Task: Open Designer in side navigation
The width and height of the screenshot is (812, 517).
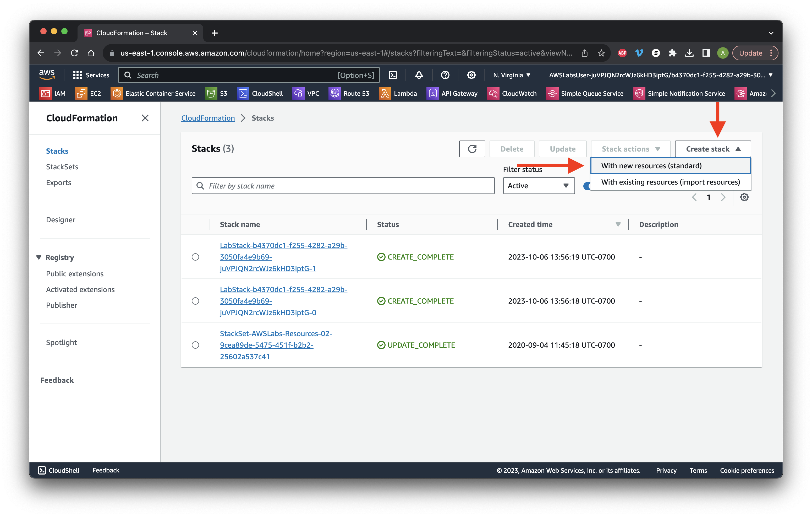Action: click(61, 220)
